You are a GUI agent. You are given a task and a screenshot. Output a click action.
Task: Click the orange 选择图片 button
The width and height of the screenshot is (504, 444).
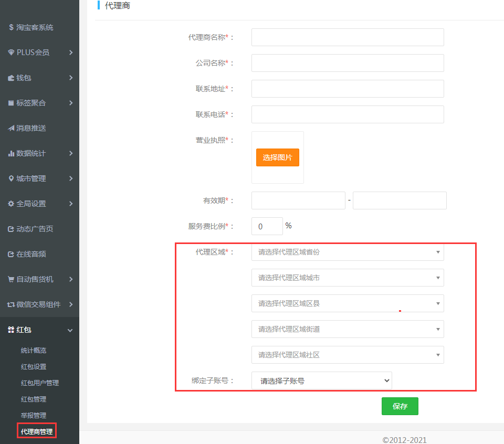coord(277,157)
